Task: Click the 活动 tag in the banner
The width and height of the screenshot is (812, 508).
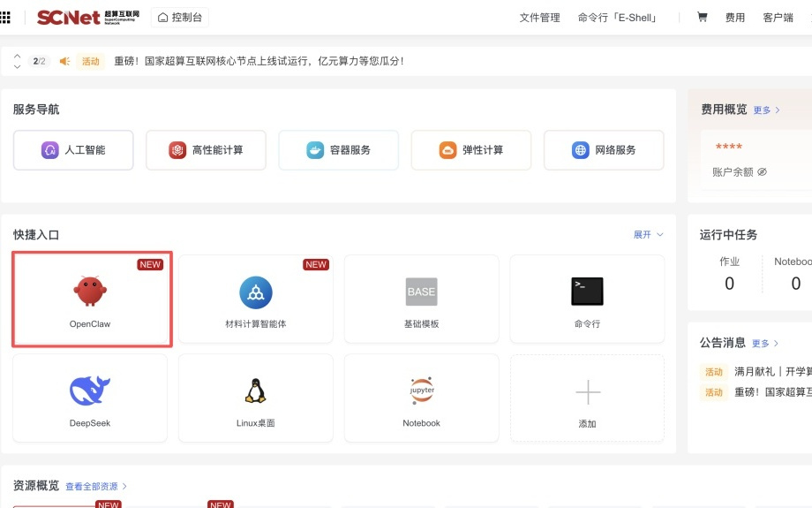Action: click(91, 61)
